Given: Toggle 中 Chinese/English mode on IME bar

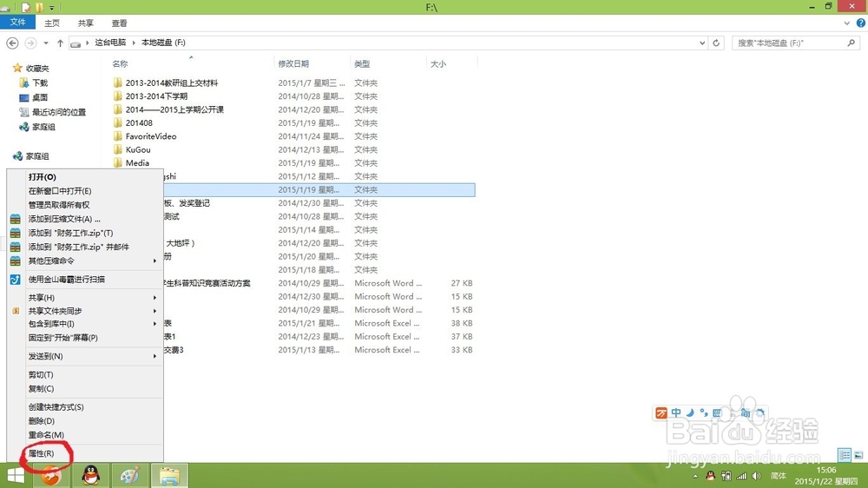Looking at the screenshot, I should click(676, 413).
